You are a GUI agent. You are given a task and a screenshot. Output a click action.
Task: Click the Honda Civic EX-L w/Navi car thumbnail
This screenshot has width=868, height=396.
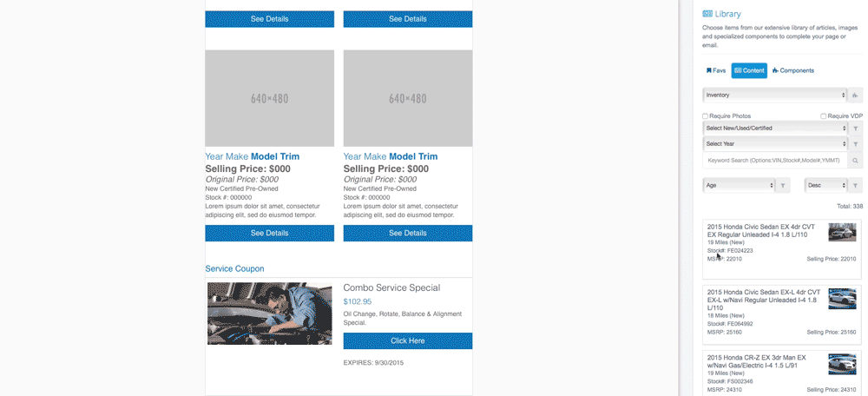[842, 299]
